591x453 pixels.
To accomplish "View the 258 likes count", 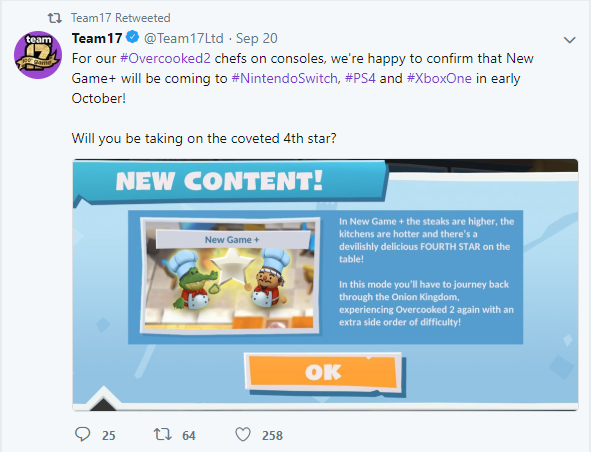I will tap(272, 436).
